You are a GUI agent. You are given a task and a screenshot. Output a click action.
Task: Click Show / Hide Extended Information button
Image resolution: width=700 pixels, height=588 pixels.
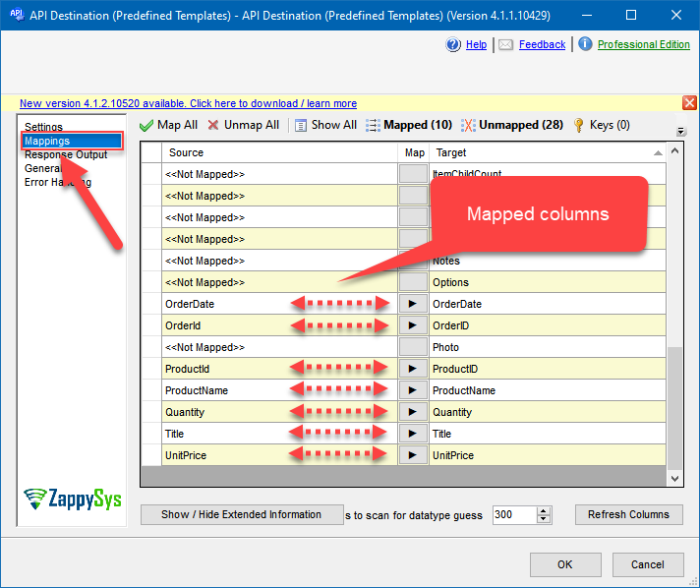pos(242,514)
